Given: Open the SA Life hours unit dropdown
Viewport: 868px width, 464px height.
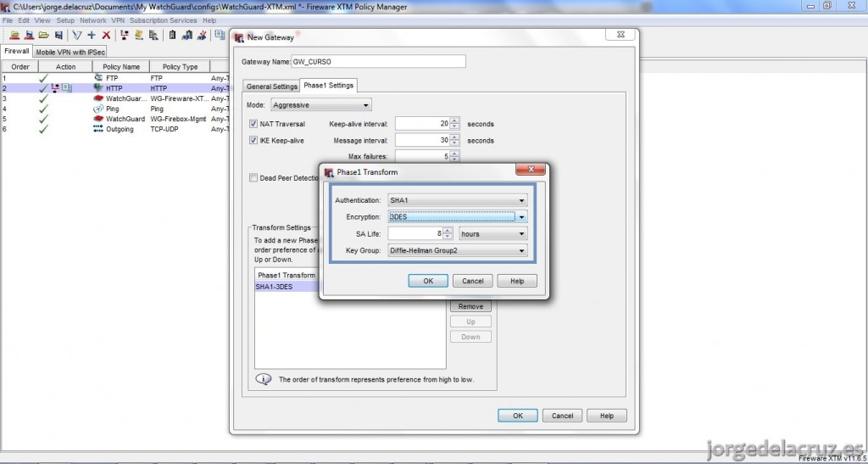Looking at the screenshot, I should click(x=493, y=233).
